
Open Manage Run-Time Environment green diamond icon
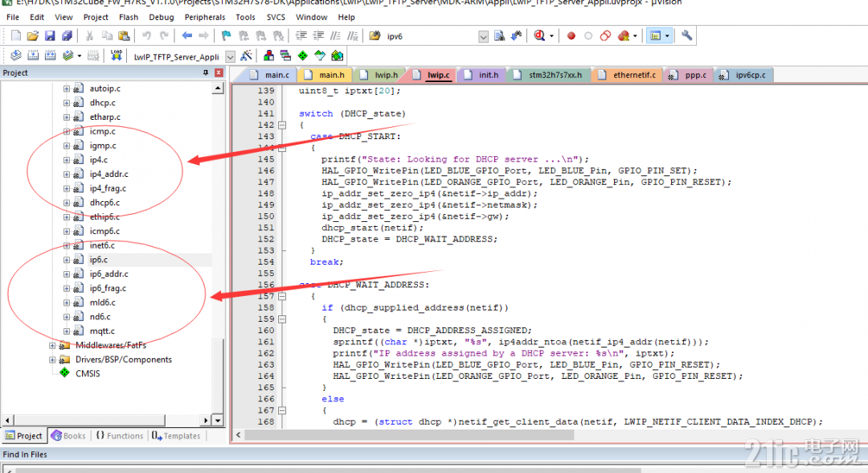[x=303, y=56]
